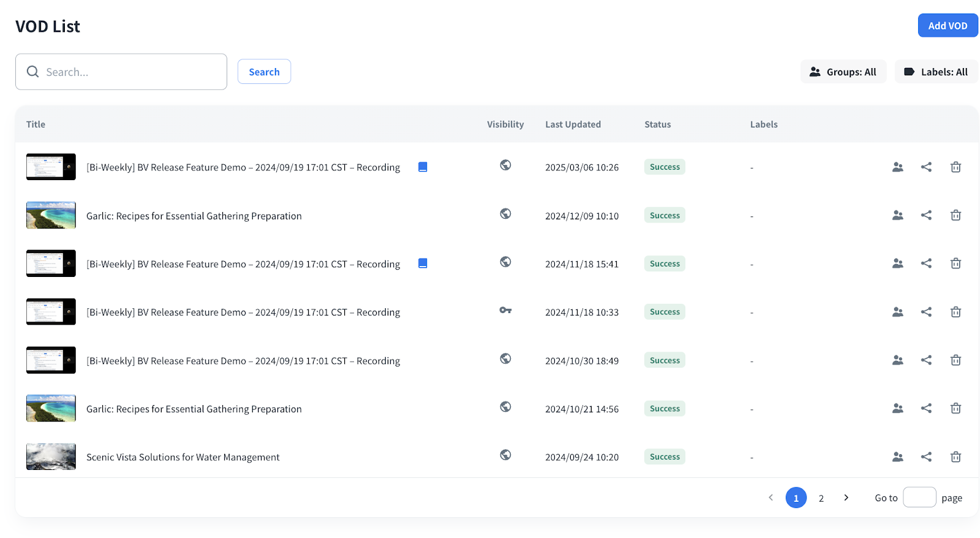The width and height of the screenshot is (980, 538).
Task: Click the key visibility icon for the 2024/11/18 10:33 VOD
Action: 505,311
